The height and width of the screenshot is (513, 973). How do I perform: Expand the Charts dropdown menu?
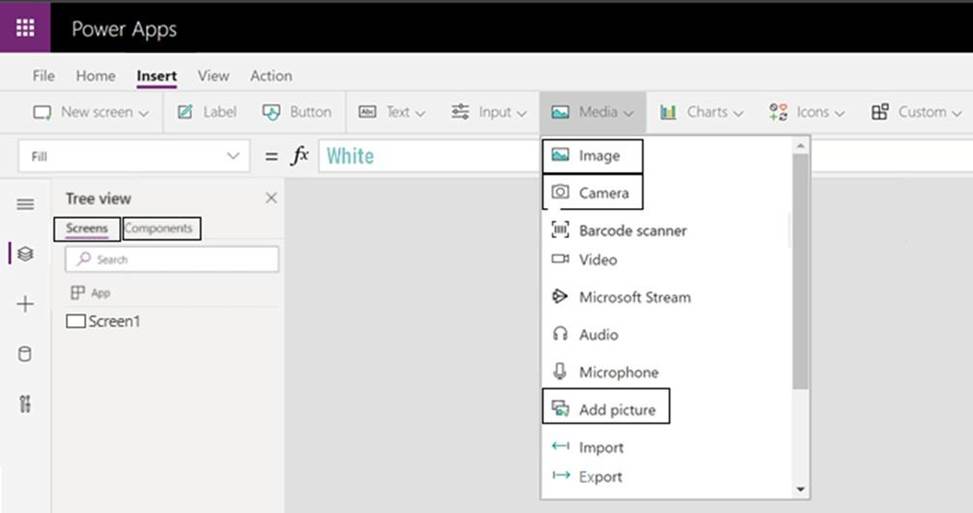(702, 112)
